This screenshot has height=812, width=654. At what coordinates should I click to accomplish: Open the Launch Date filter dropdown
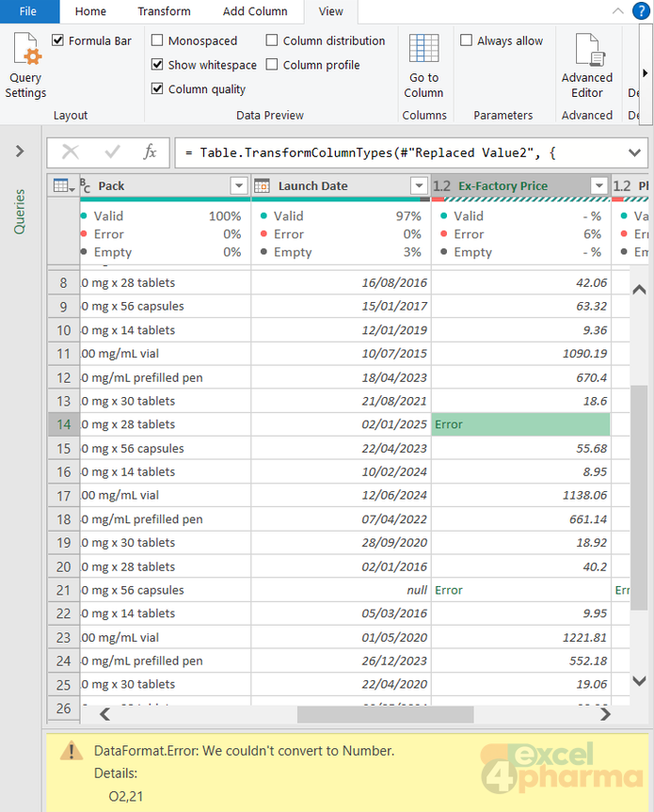419,185
